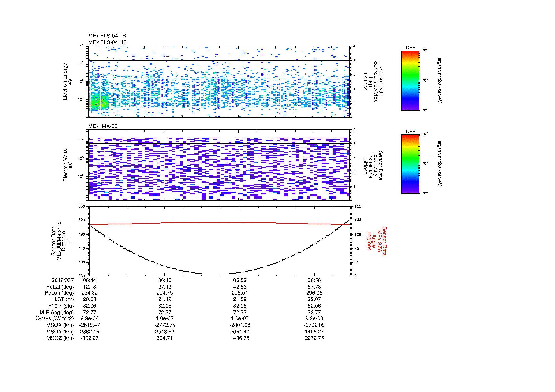Screen dimensions: 555x392
Task: Click the Sun/Surface/MEx Flag axis label
Action: click(373, 81)
